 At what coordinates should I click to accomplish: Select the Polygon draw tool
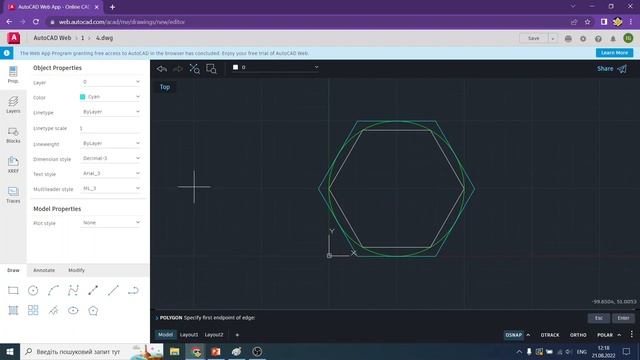(93, 310)
